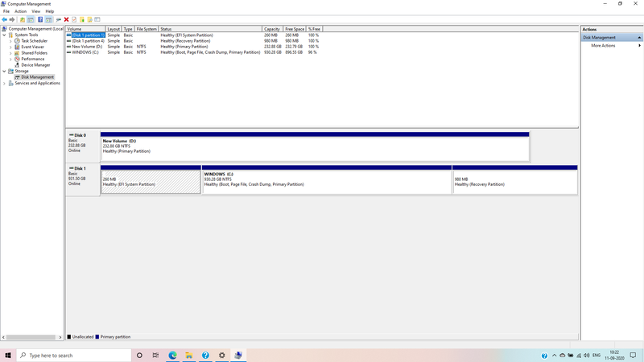This screenshot has width=644, height=362.
Task: Click the blue Primary partition legend swatch
Action: (97, 336)
